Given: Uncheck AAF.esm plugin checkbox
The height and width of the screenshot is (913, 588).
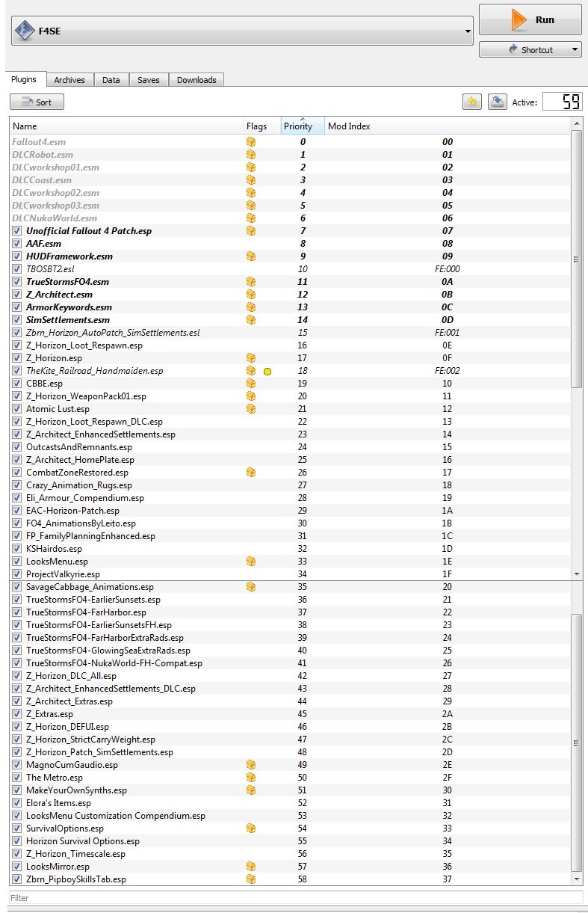Looking at the screenshot, I should point(17,244).
